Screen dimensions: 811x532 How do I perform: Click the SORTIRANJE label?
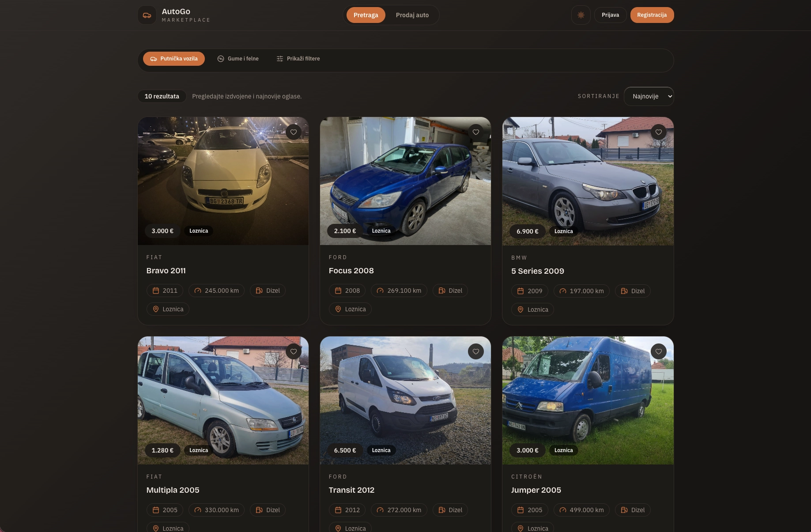pyautogui.click(x=599, y=96)
